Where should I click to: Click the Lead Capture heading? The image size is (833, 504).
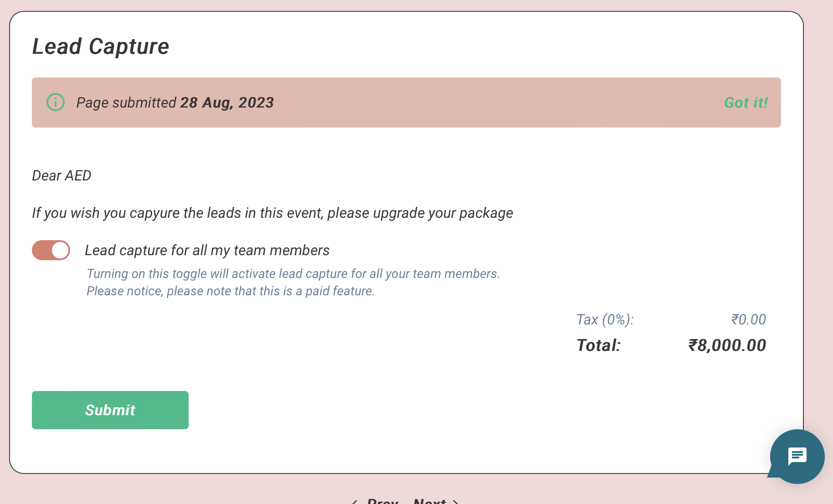(x=101, y=46)
